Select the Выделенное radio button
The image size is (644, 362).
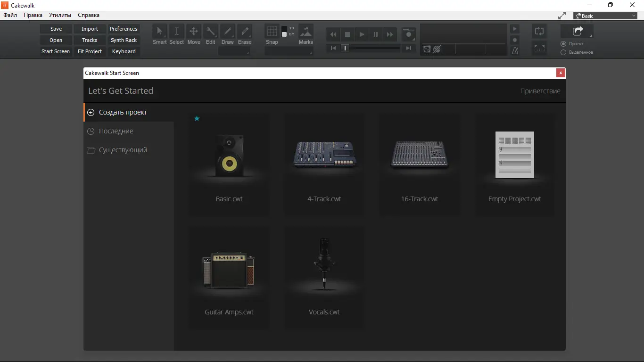[563, 52]
